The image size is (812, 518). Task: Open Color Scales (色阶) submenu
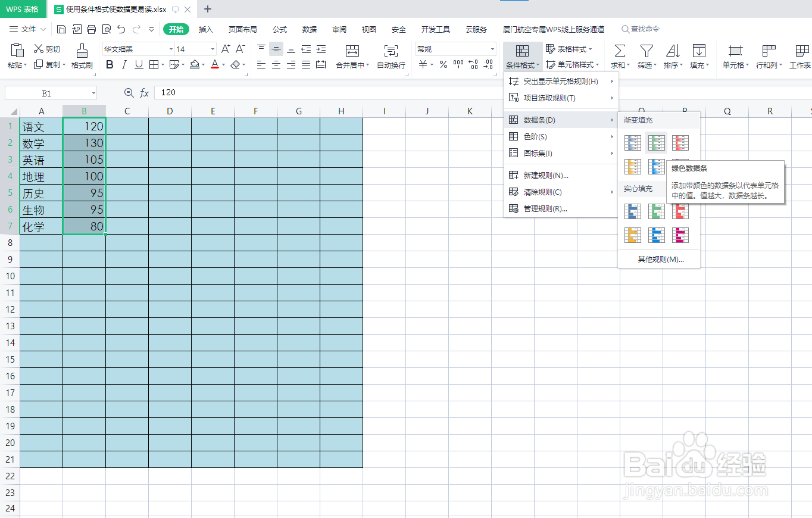click(561, 137)
